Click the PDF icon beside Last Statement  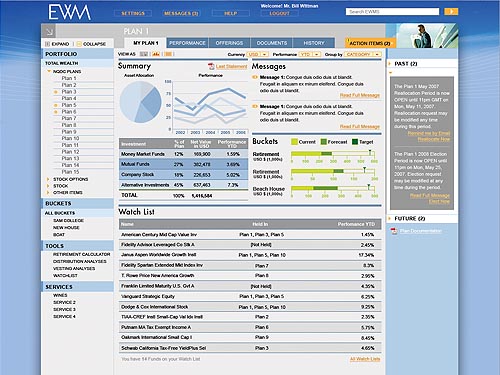tap(211, 66)
